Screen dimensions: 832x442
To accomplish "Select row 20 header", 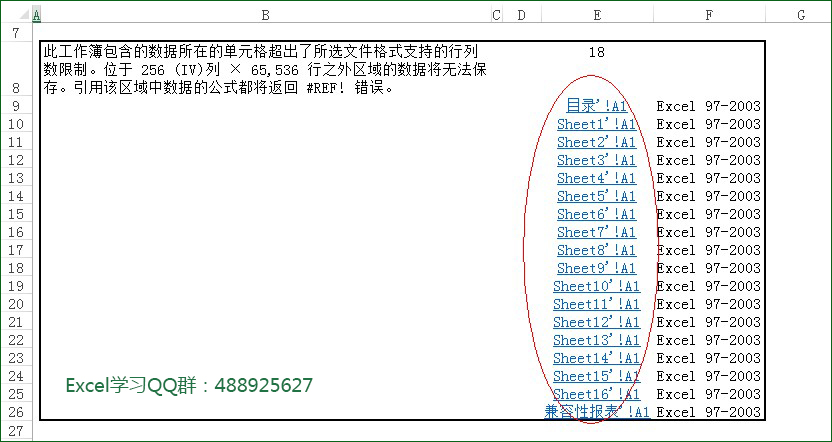I will coord(16,305).
